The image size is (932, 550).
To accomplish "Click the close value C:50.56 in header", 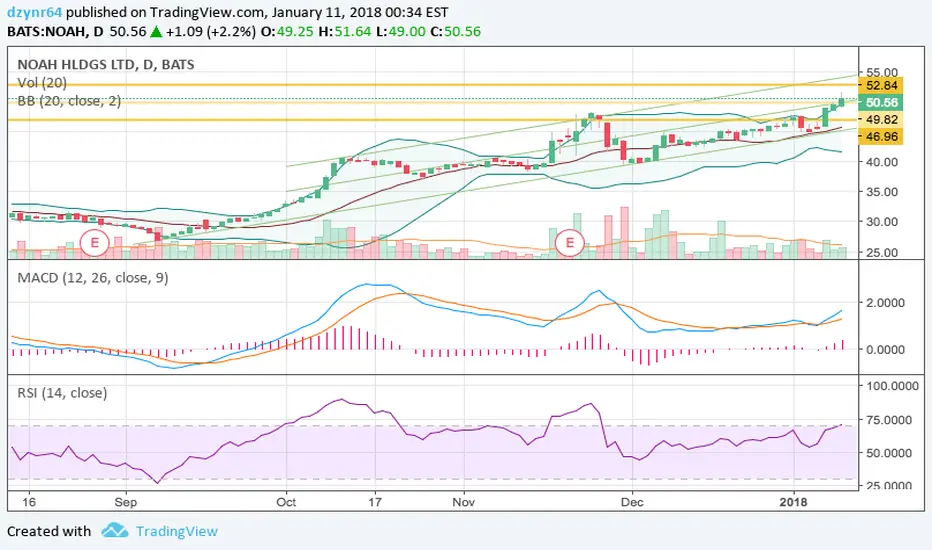I will click(455, 32).
